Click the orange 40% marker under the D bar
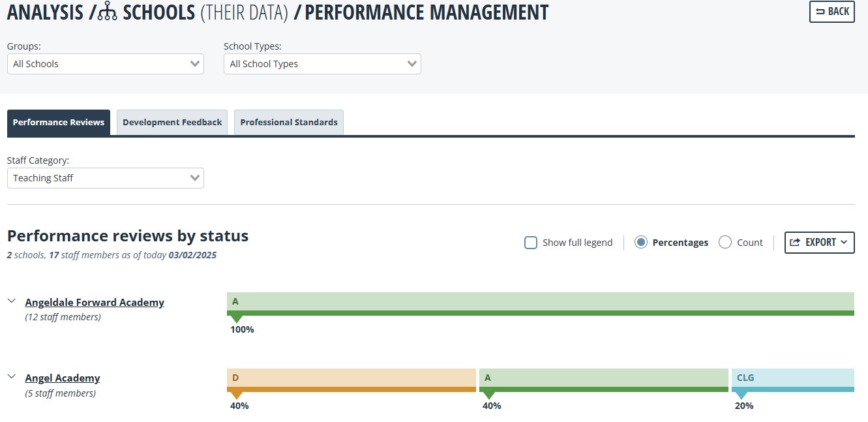868x422 pixels. pos(237,395)
